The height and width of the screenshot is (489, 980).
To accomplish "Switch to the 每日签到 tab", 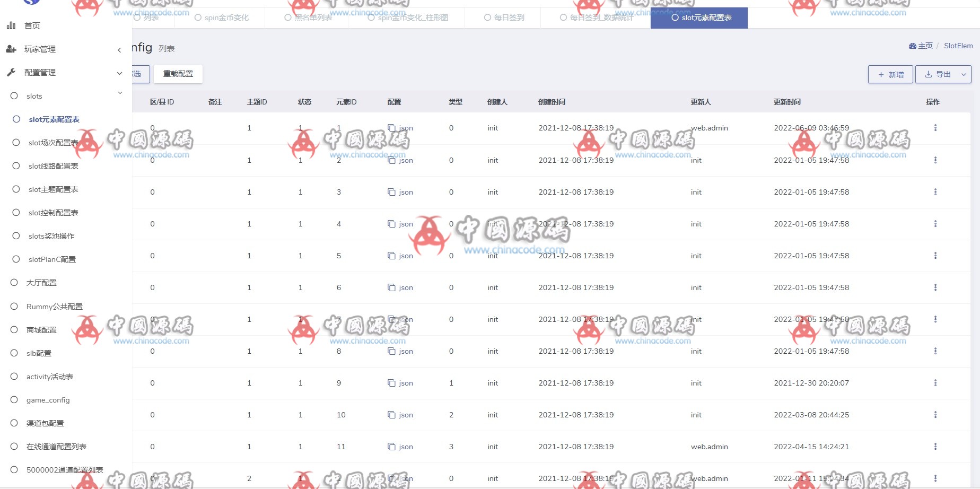I will coord(504,18).
